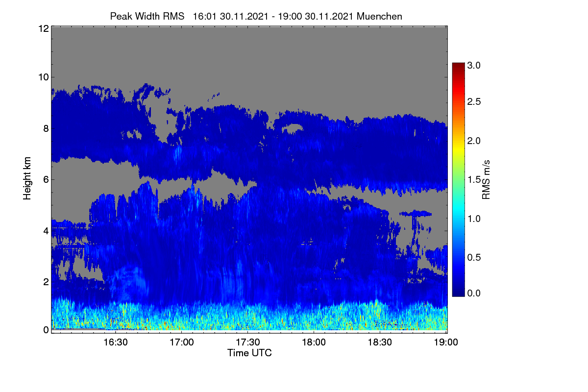Click the 'Time UTC' axis label
Viewport: 588px width, 392px height.
[x=249, y=353]
